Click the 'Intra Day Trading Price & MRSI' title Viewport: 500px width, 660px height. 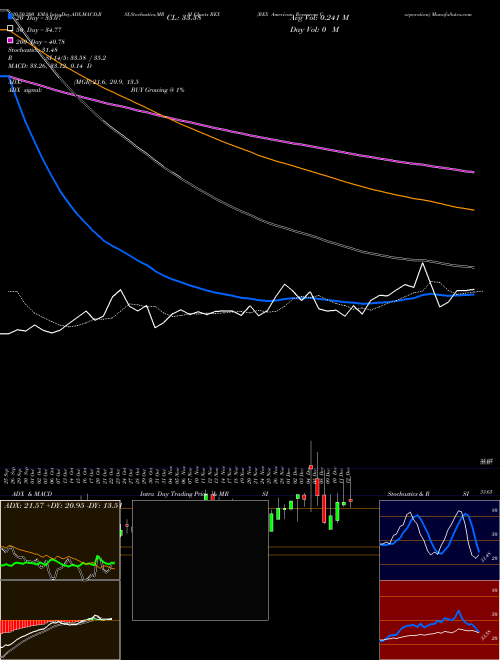click(204, 494)
